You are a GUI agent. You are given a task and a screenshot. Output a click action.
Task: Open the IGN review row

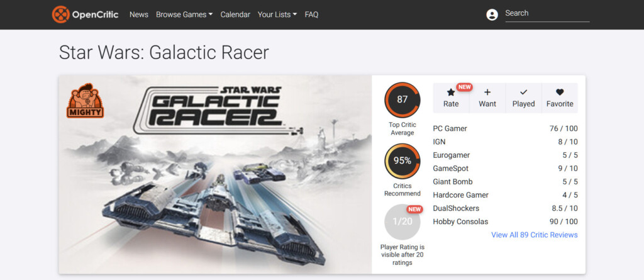[505, 142]
